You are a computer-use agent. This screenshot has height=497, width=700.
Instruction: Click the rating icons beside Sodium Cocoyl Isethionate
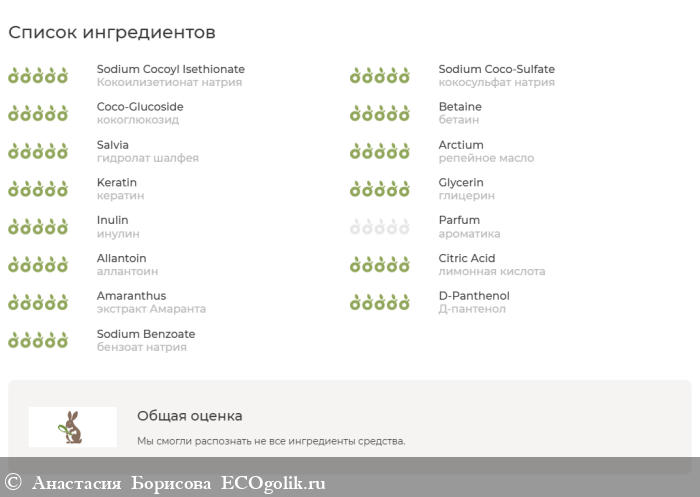(38, 75)
